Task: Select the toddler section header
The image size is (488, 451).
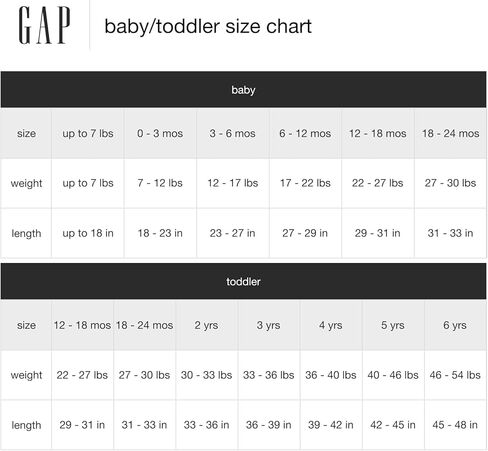Action: tap(244, 281)
